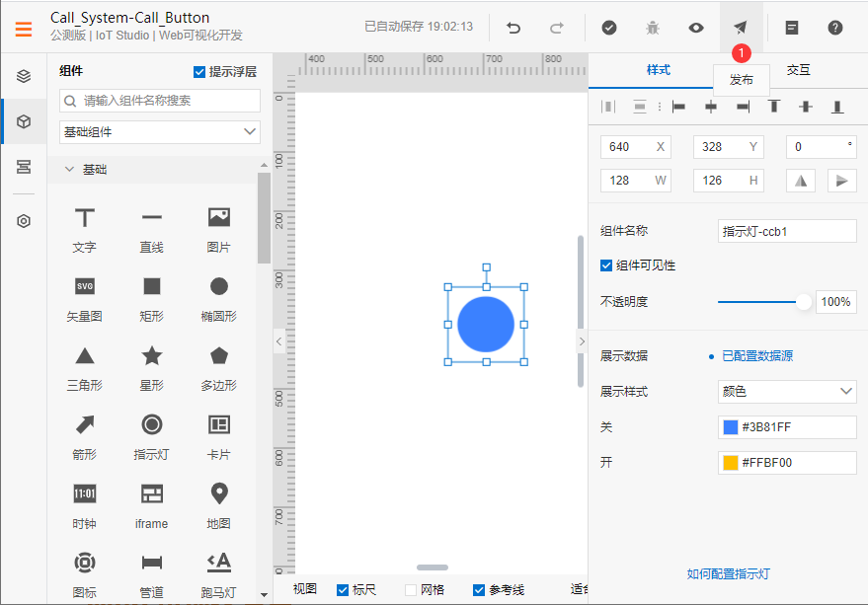The image size is (868, 605).
Task: Select the iframe component
Action: [x=152, y=506]
